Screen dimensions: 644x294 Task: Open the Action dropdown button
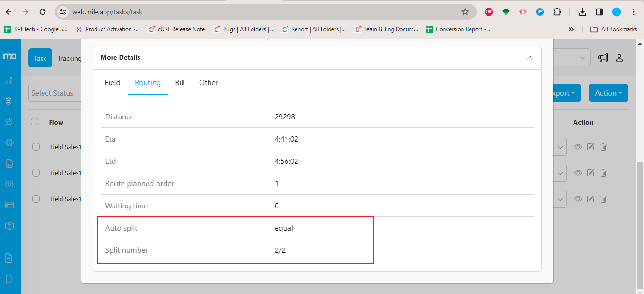click(x=608, y=93)
